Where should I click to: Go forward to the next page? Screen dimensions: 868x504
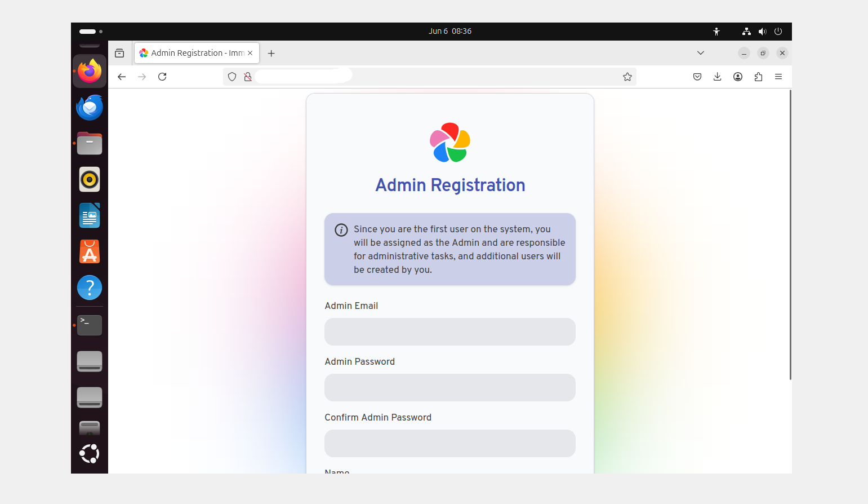click(142, 77)
